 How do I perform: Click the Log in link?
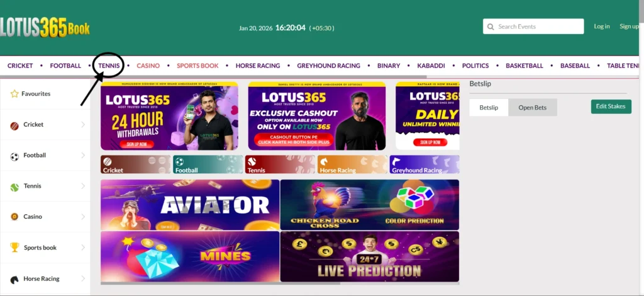[x=602, y=26]
